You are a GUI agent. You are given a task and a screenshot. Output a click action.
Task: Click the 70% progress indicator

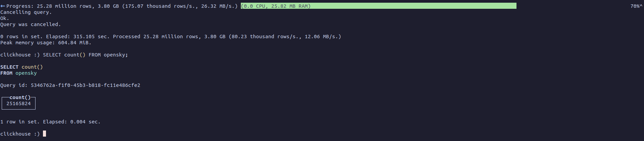[x=636, y=6]
